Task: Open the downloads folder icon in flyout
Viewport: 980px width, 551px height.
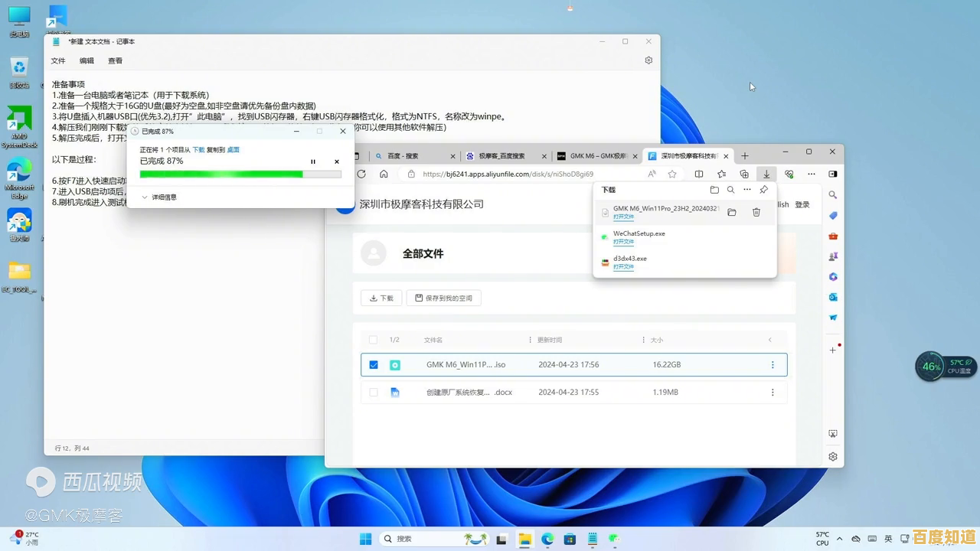Action: point(731,212)
